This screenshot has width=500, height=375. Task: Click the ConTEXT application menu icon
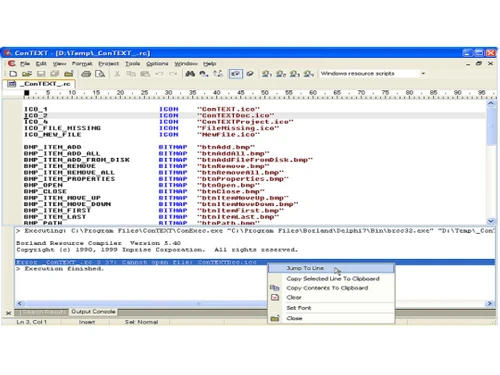click(11, 63)
